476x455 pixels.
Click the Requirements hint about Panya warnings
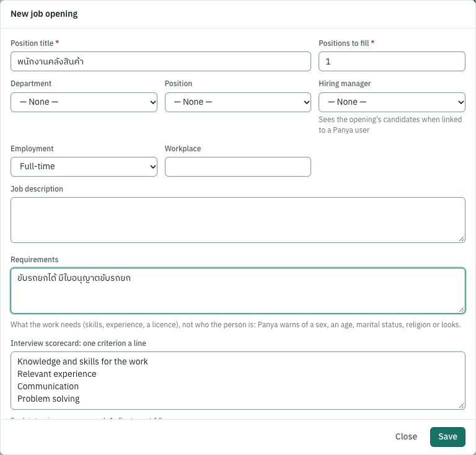click(x=236, y=325)
